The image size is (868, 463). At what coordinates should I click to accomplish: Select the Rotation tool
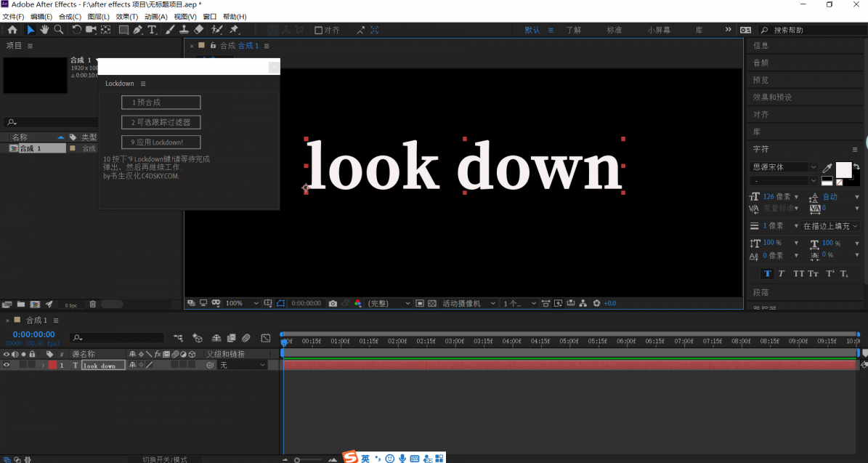76,30
